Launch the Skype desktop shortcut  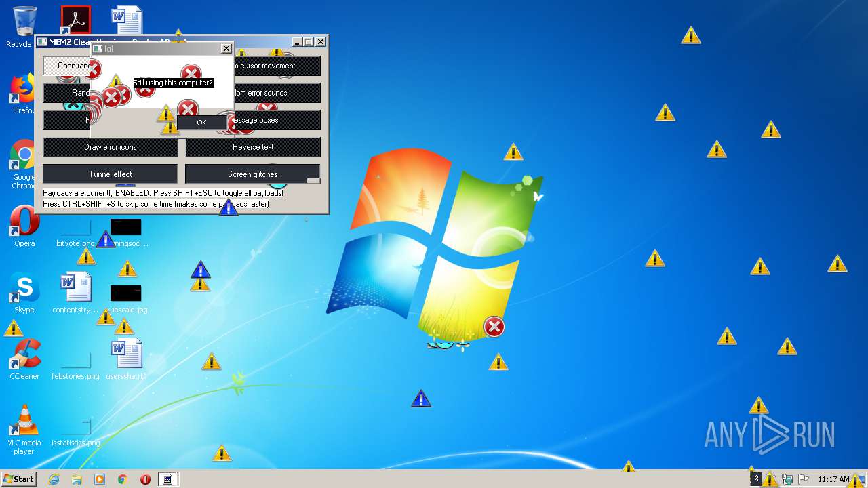click(x=24, y=293)
